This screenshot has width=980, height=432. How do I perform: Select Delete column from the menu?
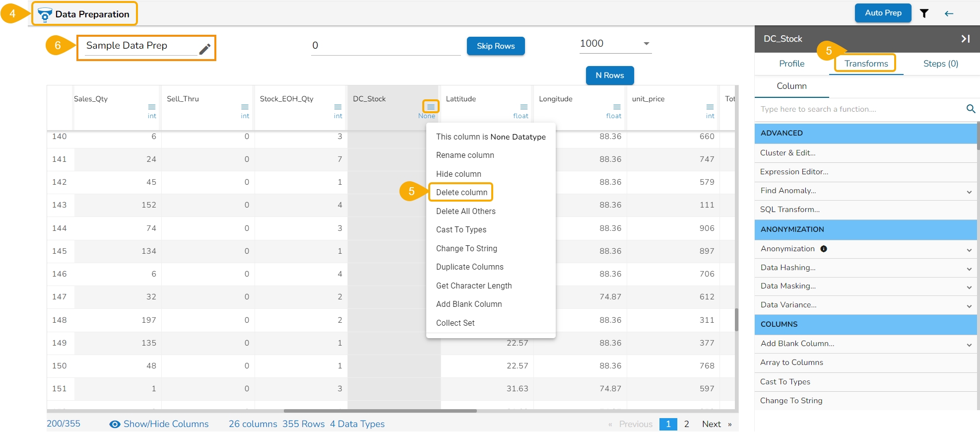click(x=461, y=192)
